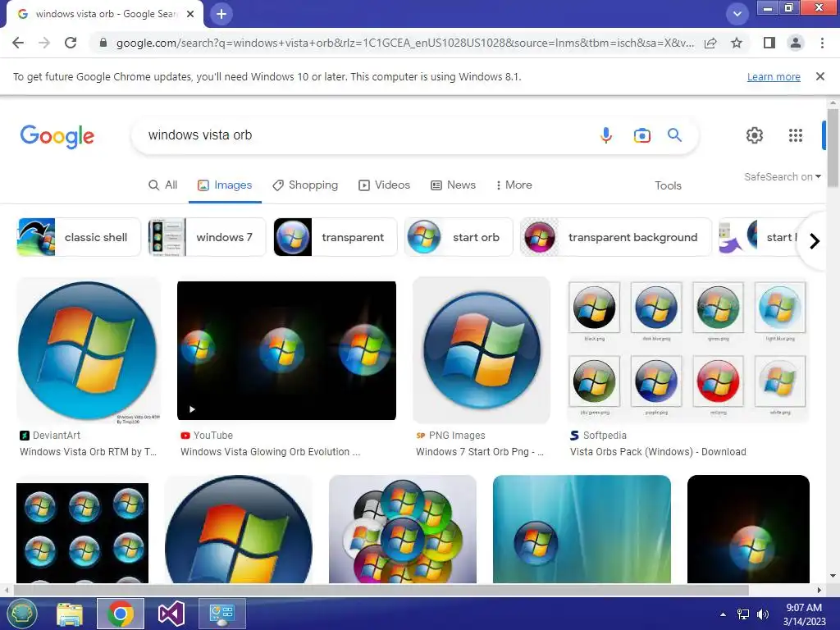
Task: Click the share page icon in address bar
Action: tap(710, 43)
